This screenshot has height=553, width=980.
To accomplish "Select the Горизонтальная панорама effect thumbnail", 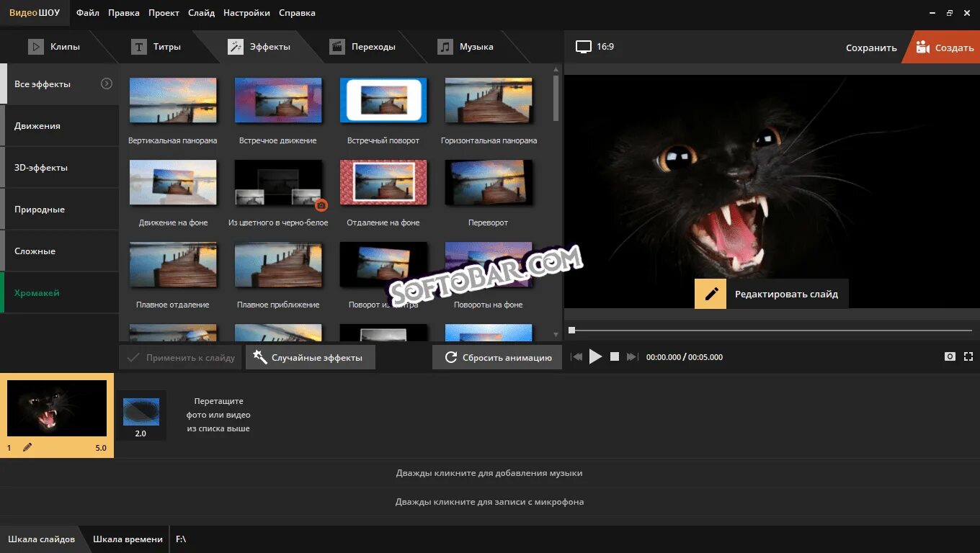I will pos(489,100).
